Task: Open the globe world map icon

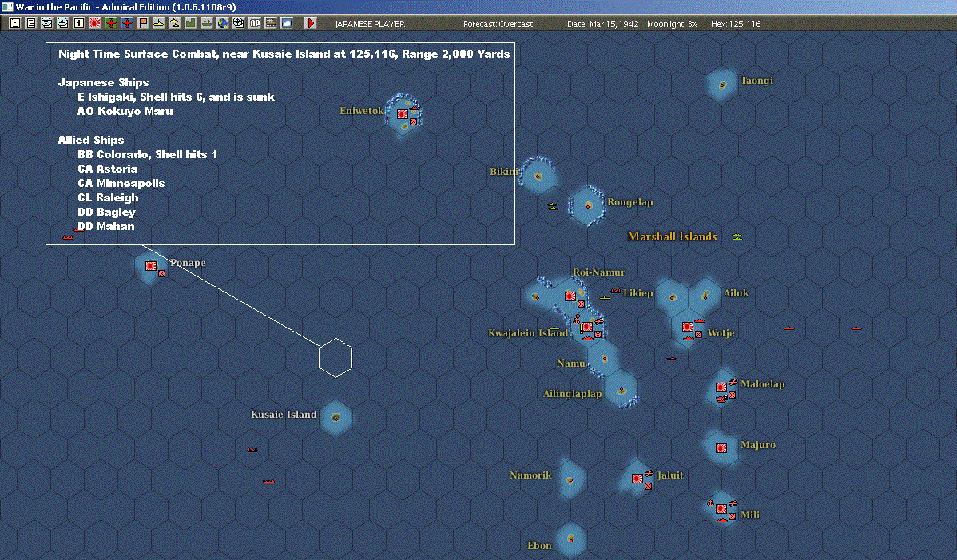Action: (x=223, y=23)
